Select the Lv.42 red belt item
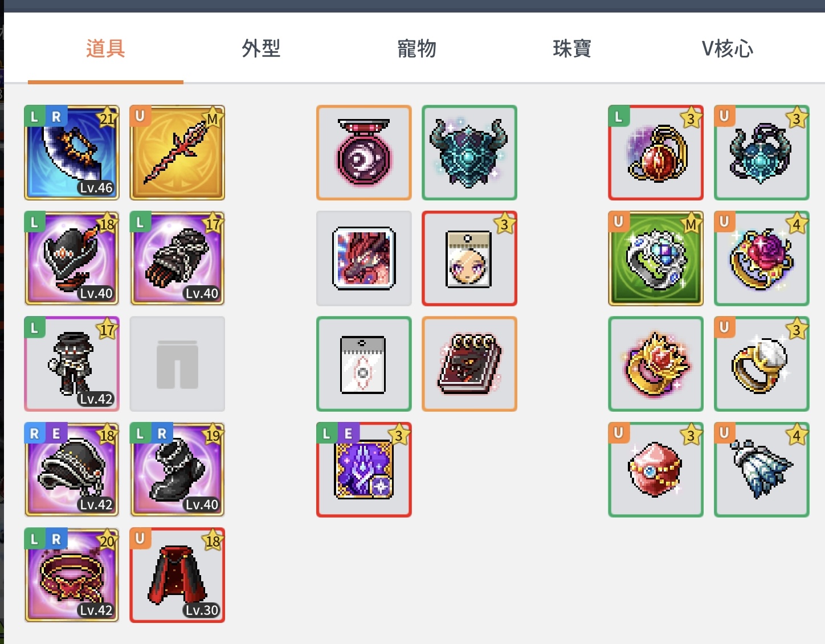 72,575
